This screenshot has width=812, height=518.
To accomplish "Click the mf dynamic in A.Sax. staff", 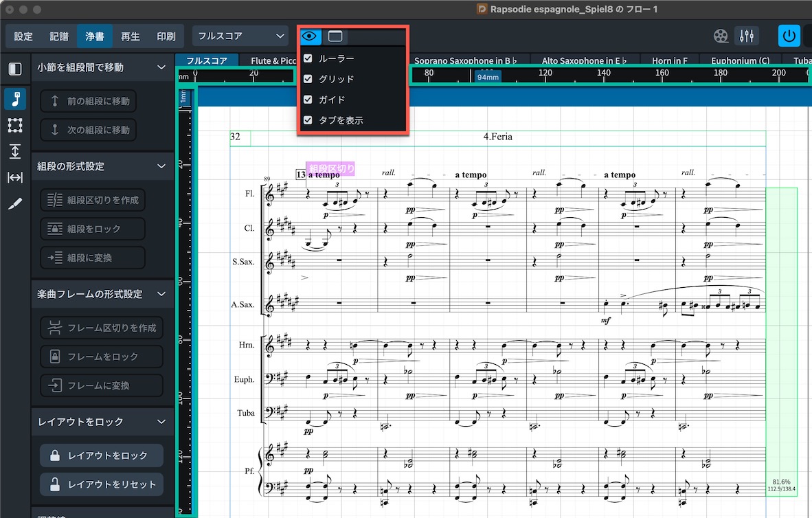I will click(605, 321).
